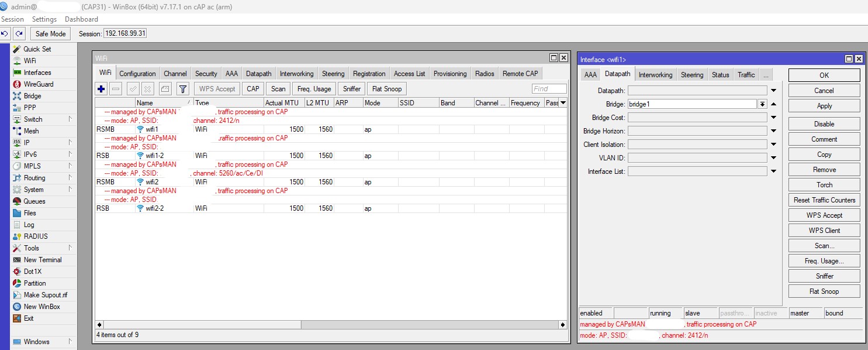
Task: Open Interfaces from the sidebar
Action: click(x=37, y=73)
